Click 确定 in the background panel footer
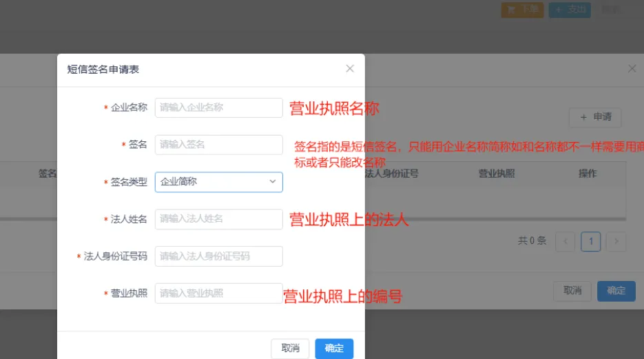Viewport: 644px width, 359px height. tap(616, 291)
